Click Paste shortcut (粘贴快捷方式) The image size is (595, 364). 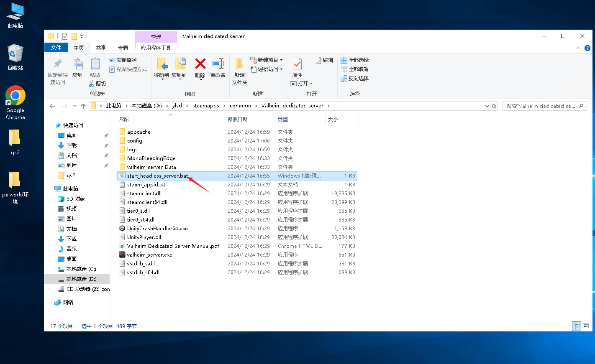pyautogui.click(x=128, y=69)
